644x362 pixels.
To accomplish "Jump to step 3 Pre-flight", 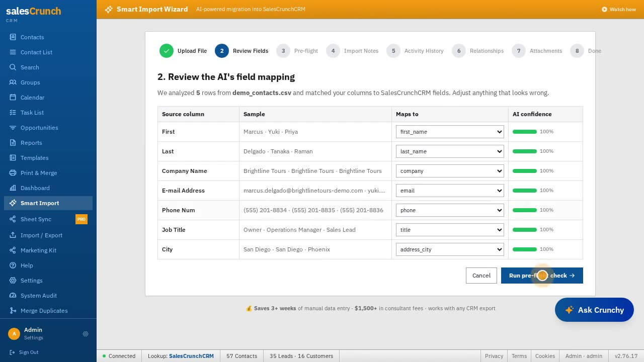I will coord(297,51).
